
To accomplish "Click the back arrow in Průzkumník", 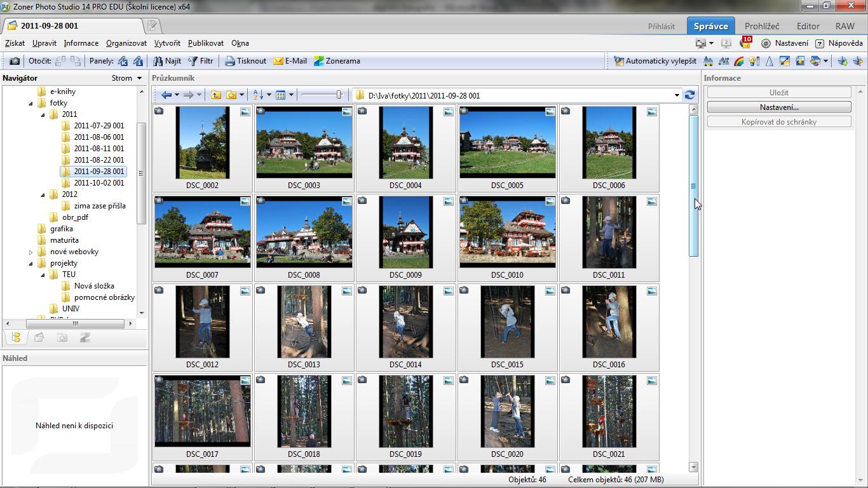I will click(166, 95).
